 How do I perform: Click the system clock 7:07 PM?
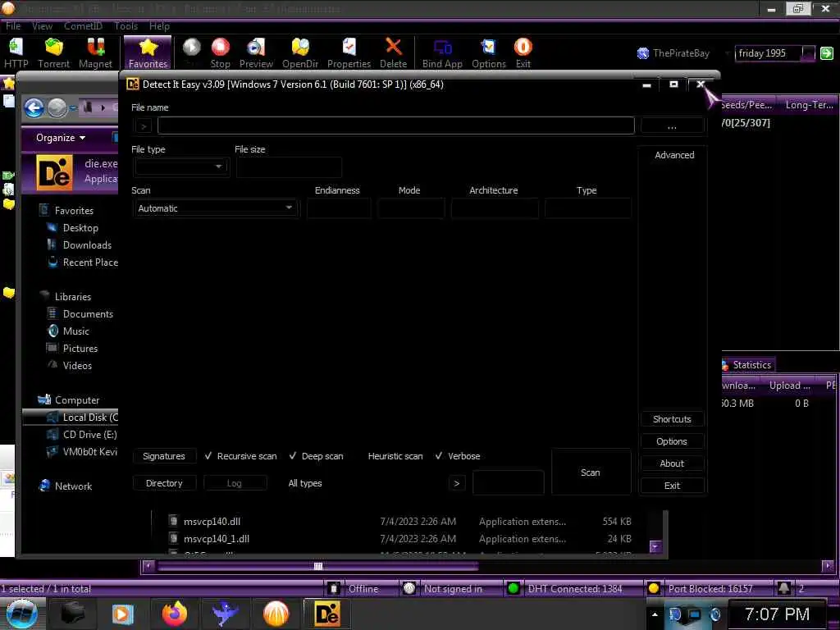point(777,614)
